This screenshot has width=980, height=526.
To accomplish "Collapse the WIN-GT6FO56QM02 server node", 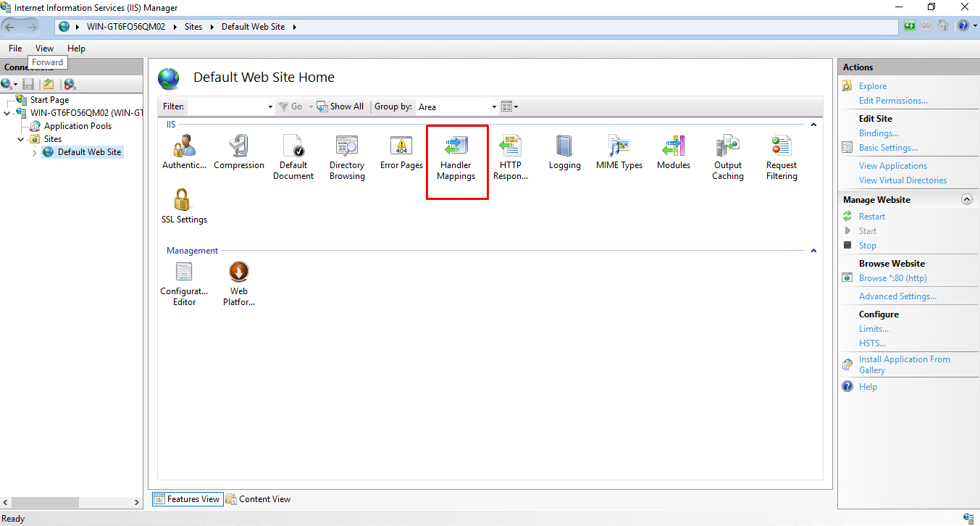I will coord(7,113).
